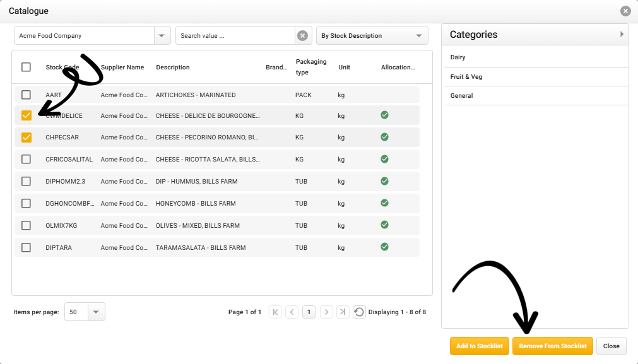This screenshot has height=364, width=638.
Task: Jump to the last page arrow
Action: 343,312
